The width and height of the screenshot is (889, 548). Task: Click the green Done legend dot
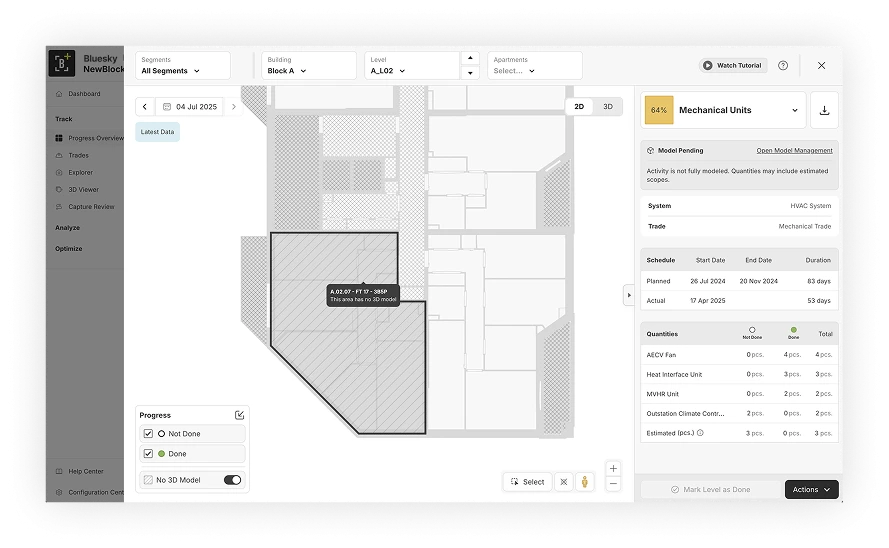(162, 454)
